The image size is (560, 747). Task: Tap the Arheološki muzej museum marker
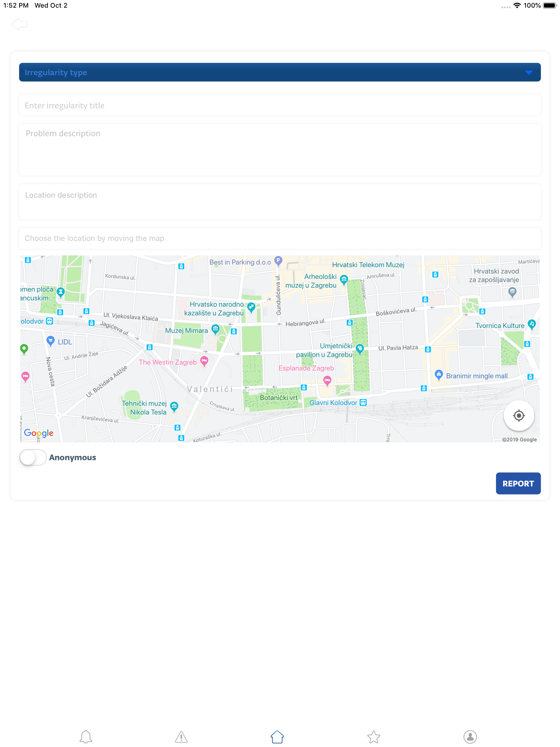(344, 279)
